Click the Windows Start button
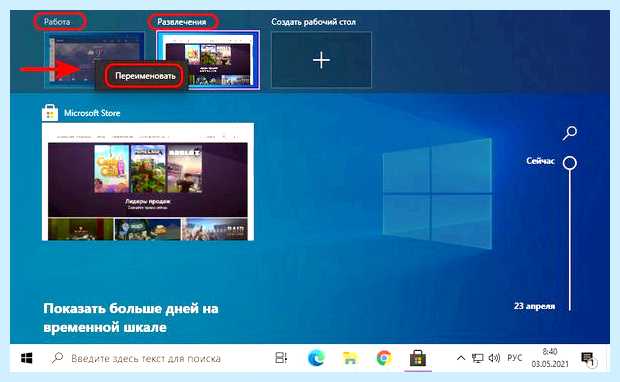The height and width of the screenshot is (382, 620). click(26, 358)
